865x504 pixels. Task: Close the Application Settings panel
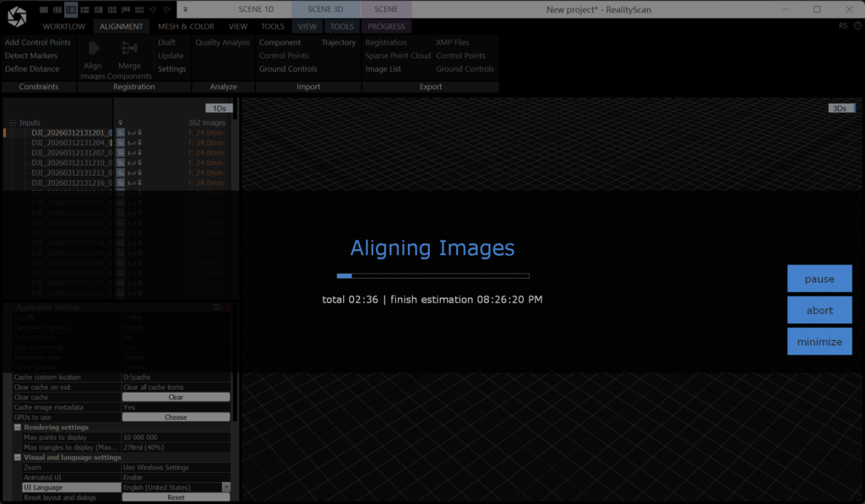(227, 307)
